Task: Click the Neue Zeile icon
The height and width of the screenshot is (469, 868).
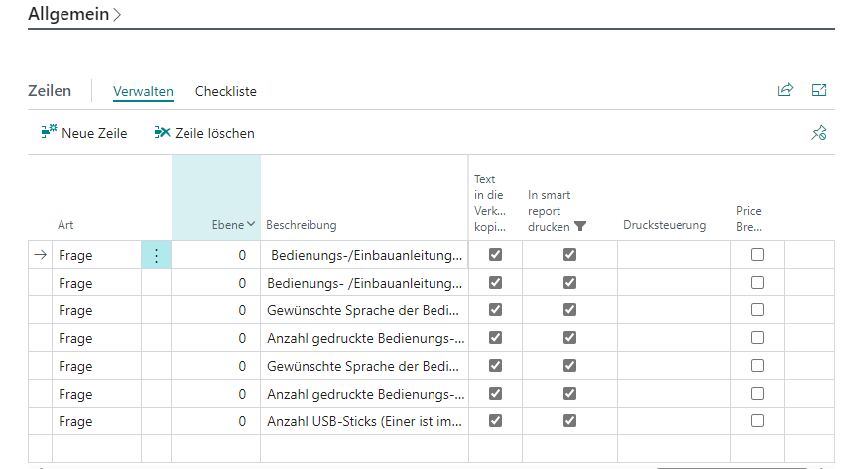Action: tap(49, 132)
